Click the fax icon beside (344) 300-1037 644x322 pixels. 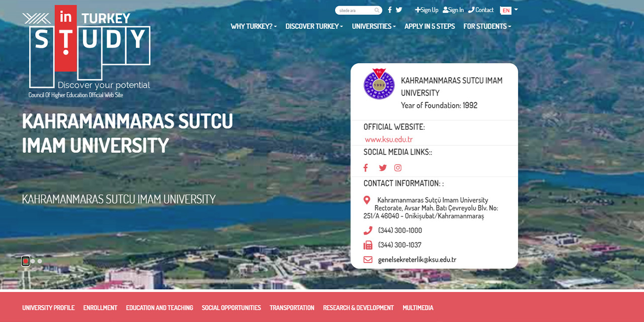367,245
